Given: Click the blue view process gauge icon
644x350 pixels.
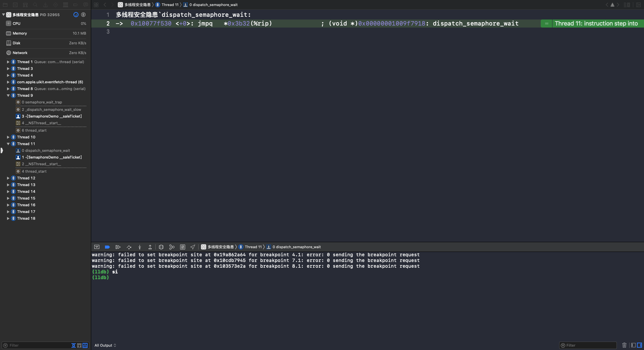Looking at the screenshot, I should click(76, 15).
